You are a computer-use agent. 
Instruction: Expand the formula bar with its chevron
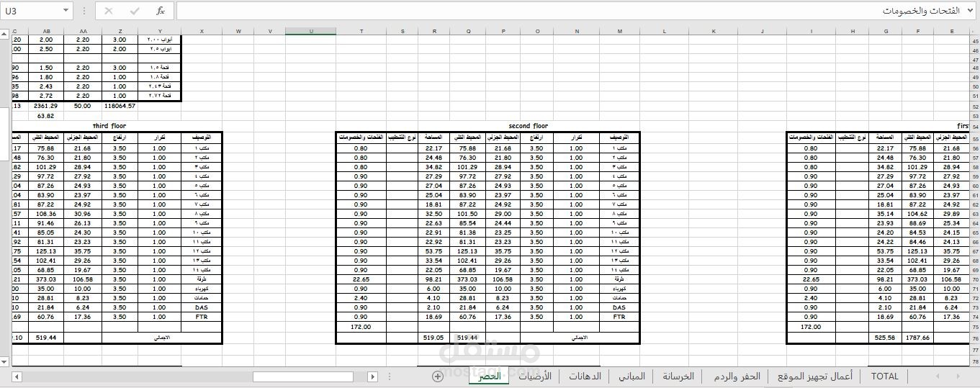[971, 11]
